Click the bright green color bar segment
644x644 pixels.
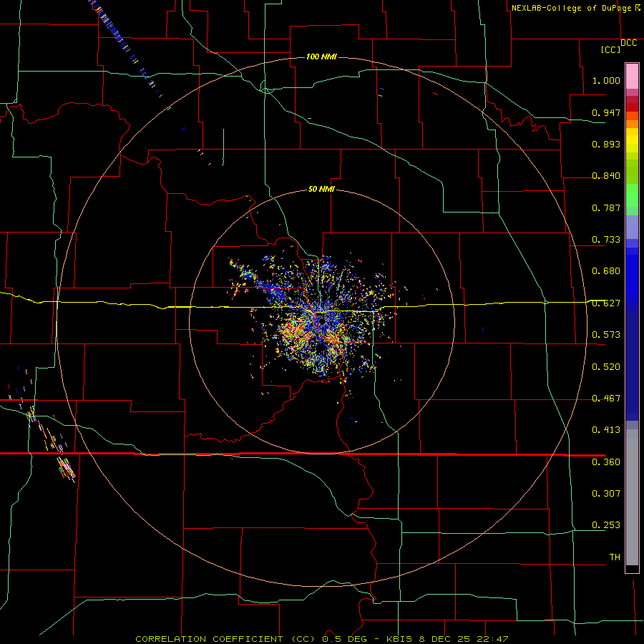point(632,195)
